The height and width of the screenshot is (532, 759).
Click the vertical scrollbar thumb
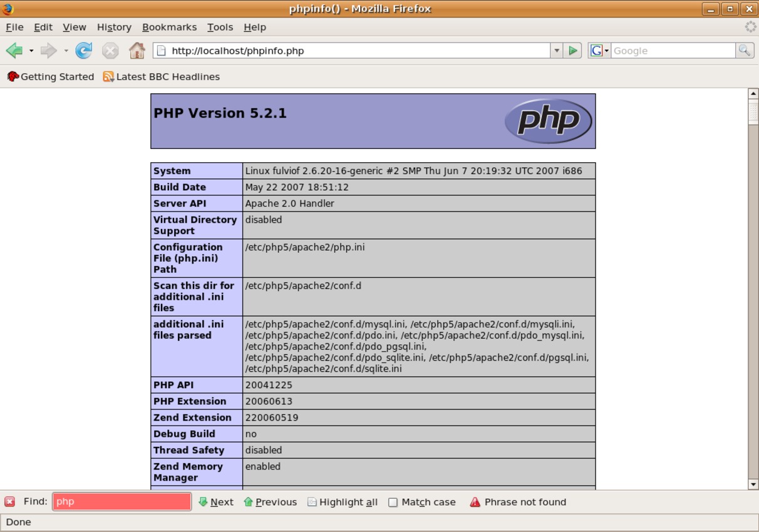(753, 112)
